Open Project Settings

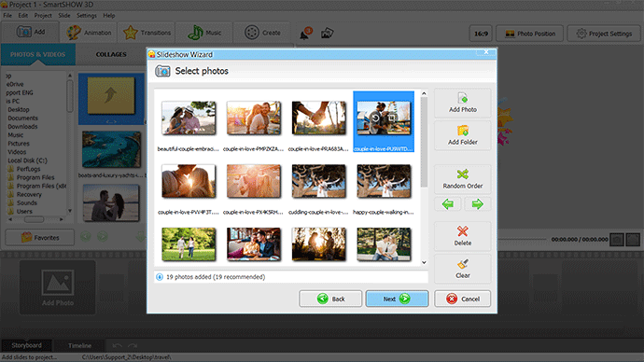(x=603, y=34)
